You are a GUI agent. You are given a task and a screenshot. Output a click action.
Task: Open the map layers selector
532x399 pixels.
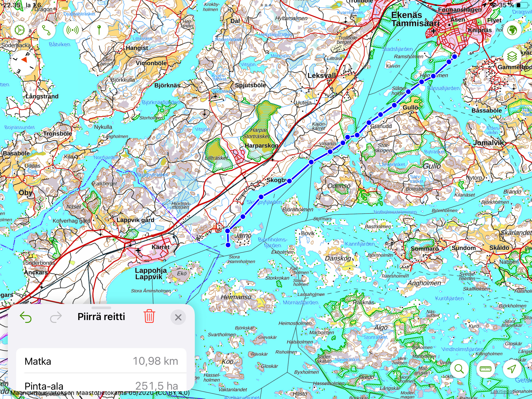[512, 57]
